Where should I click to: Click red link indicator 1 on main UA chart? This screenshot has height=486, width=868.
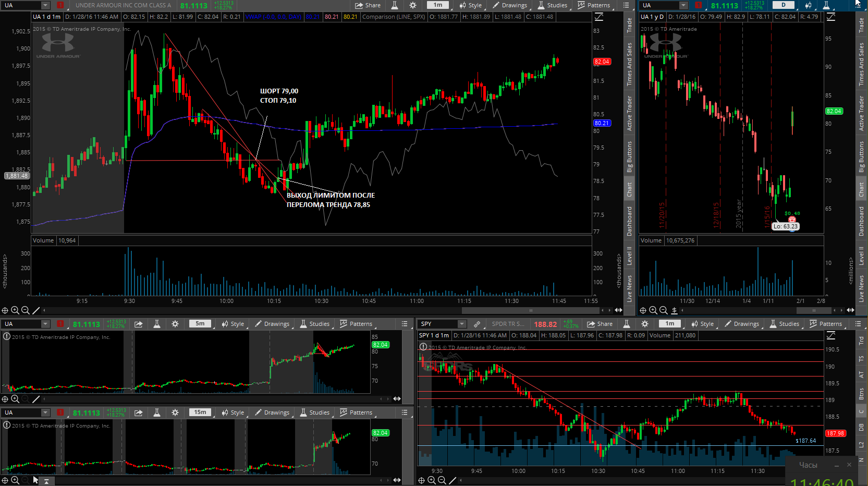tap(60, 5)
